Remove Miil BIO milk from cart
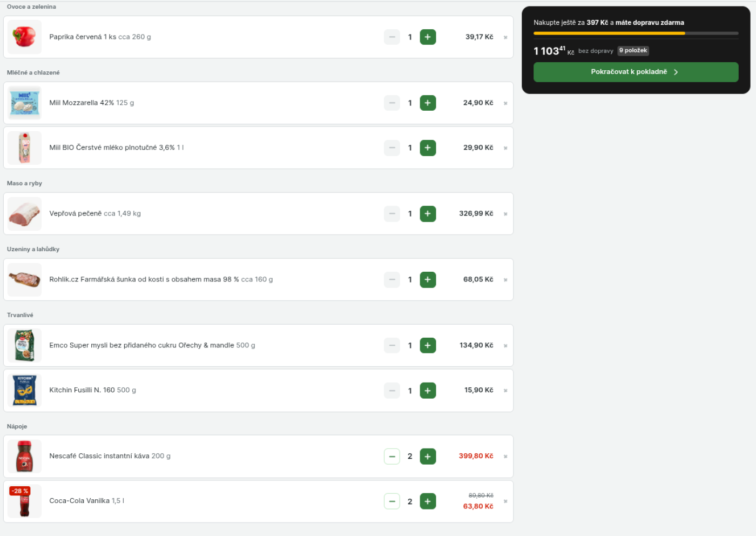The width and height of the screenshot is (756, 536). point(505,148)
